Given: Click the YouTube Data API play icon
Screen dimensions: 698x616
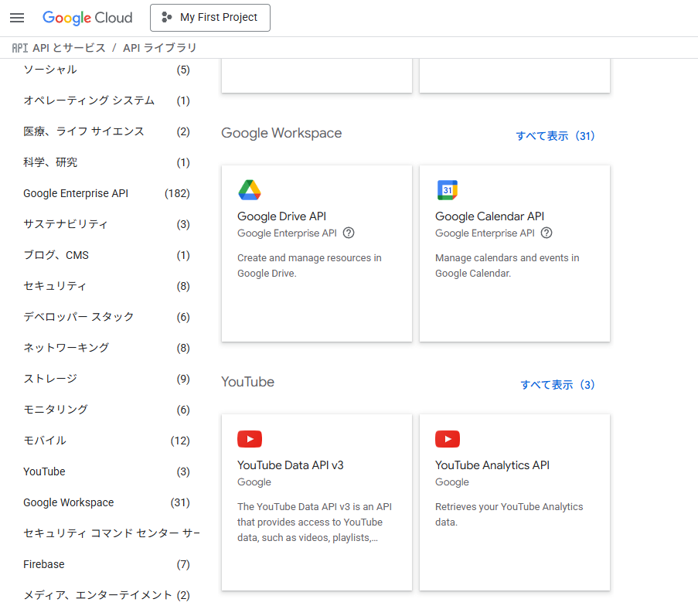Looking at the screenshot, I should pyautogui.click(x=250, y=439).
